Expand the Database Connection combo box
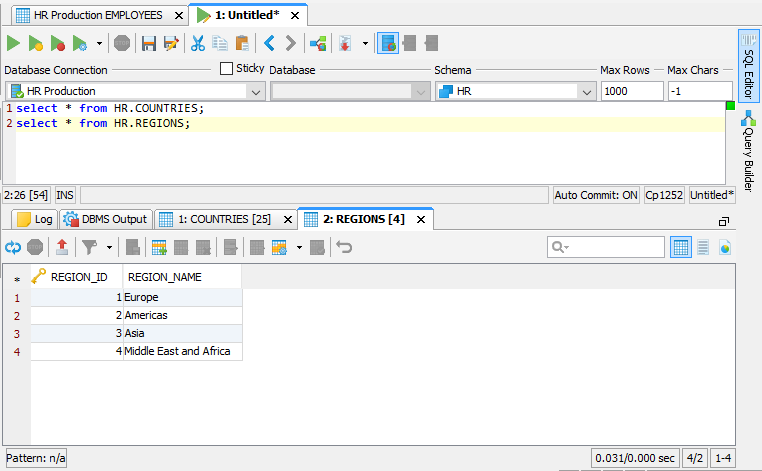 (256, 92)
